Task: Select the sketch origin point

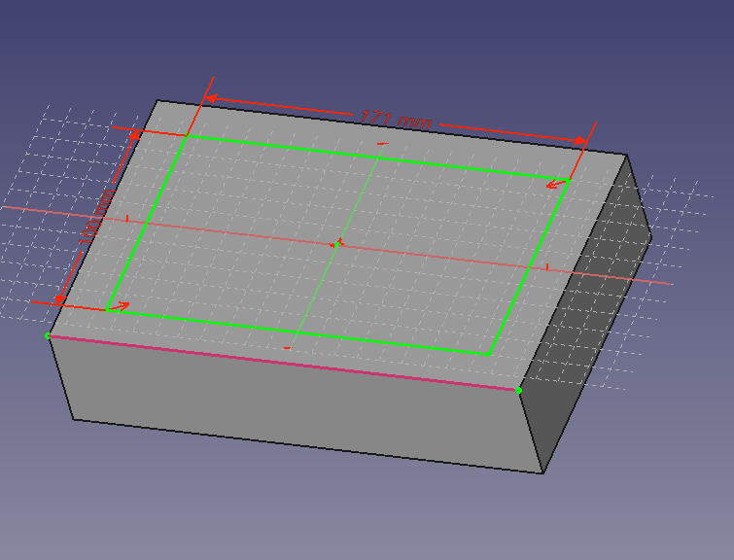Action: pyautogui.click(x=336, y=243)
